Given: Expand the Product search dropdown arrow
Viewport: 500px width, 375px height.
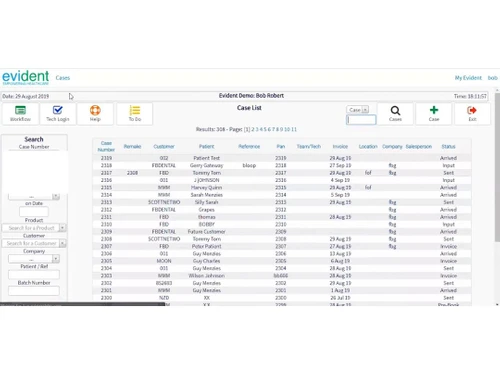Looking at the screenshot, I should click(62, 228).
